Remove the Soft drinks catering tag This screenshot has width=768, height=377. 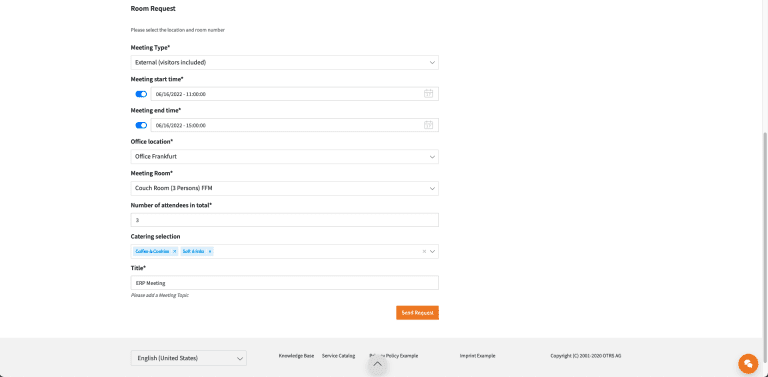pyautogui.click(x=210, y=251)
